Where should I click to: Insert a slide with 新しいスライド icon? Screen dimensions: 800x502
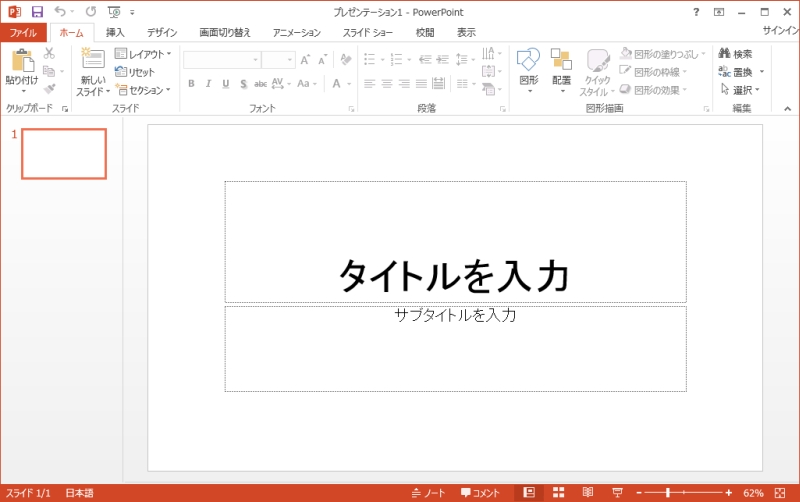pos(93,60)
